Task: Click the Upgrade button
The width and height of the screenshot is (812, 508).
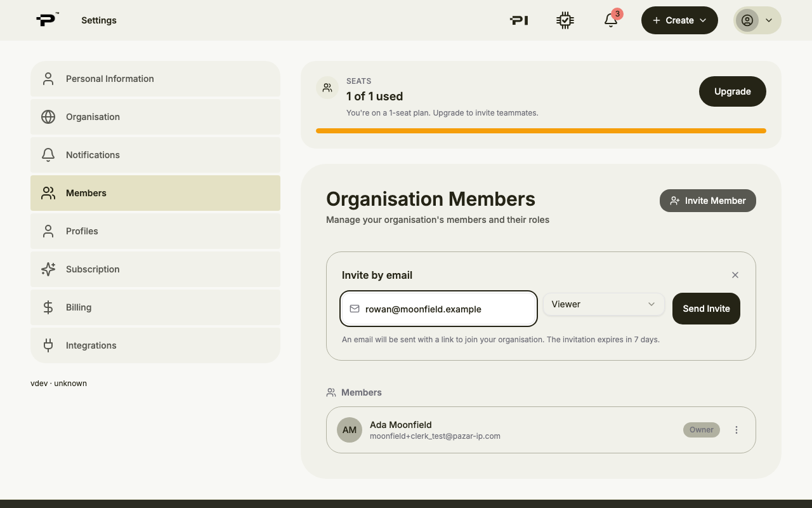Action: click(733, 91)
